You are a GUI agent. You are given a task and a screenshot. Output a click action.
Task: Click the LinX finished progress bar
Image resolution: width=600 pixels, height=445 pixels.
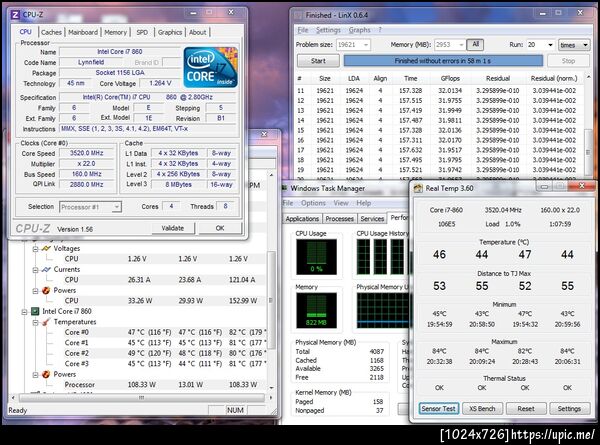pyautogui.click(x=443, y=61)
